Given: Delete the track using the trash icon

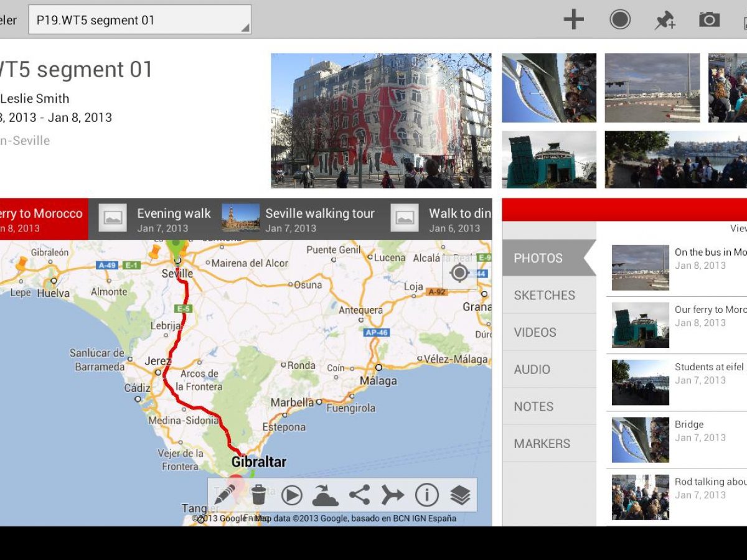Looking at the screenshot, I should point(259,495).
